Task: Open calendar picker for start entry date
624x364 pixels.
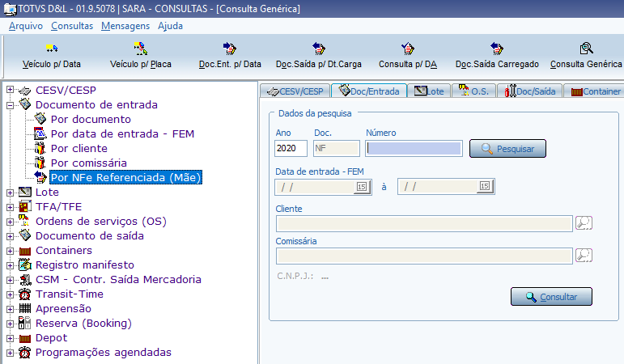Action: (x=362, y=187)
